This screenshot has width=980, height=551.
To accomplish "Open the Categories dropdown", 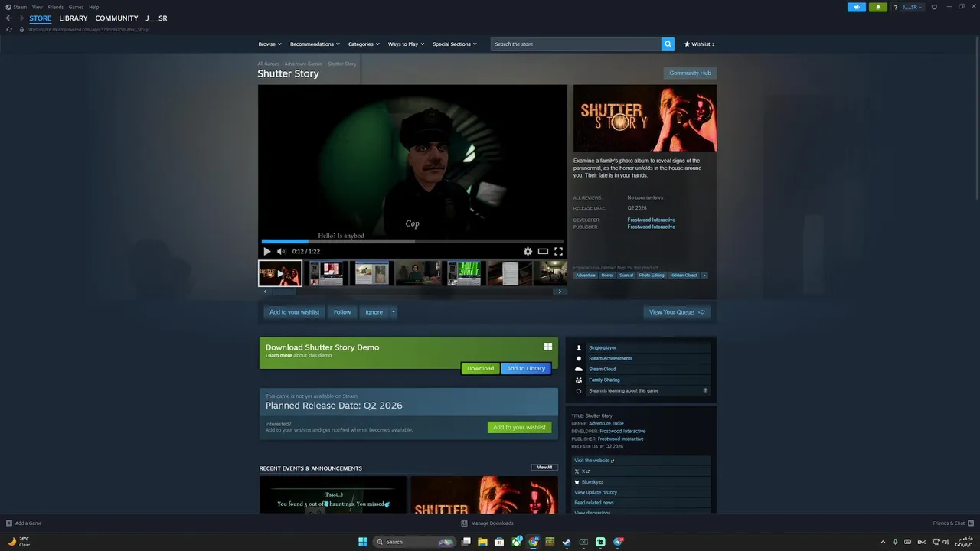I will pyautogui.click(x=364, y=44).
